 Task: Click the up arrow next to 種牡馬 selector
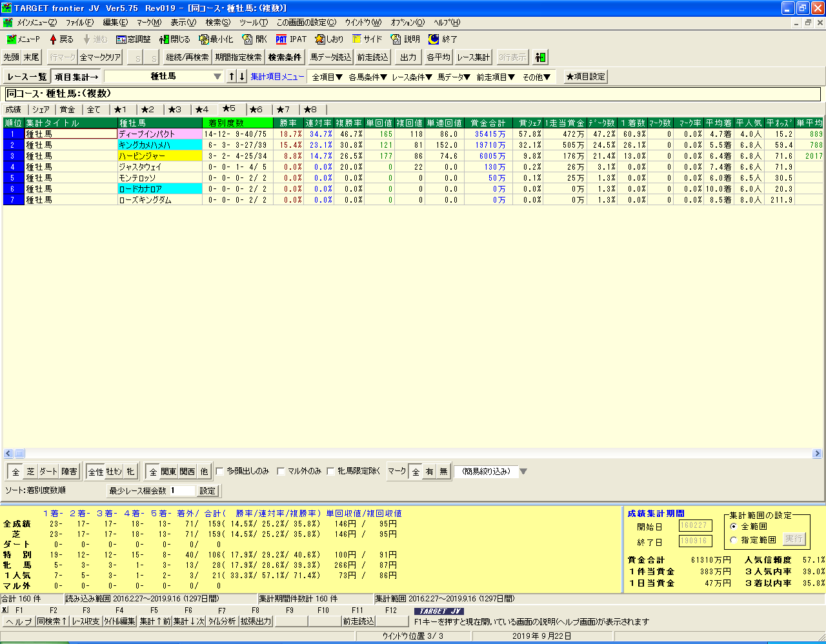232,77
